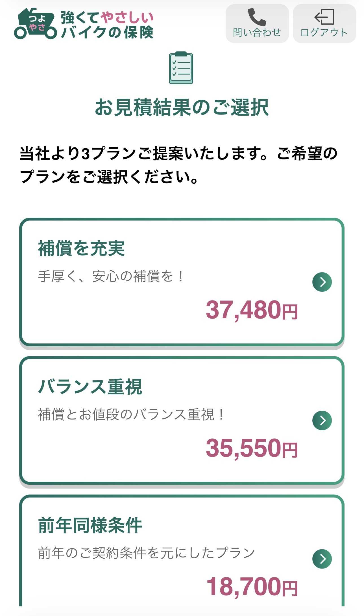Tap the arrow icon on 補償を充実 card
Image resolution: width=364 pixels, height=616 pixels.
pos(322,282)
